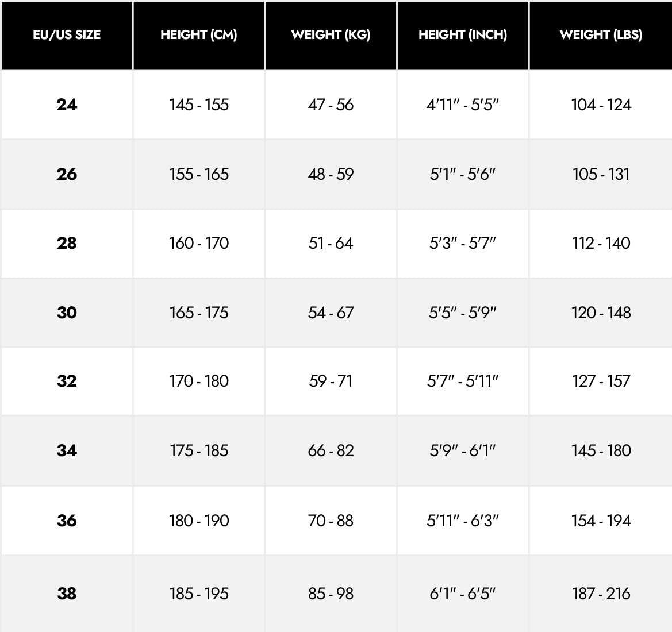The image size is (672, 632).
Task: Select size 30 row label
Action: tap(67, 313)
